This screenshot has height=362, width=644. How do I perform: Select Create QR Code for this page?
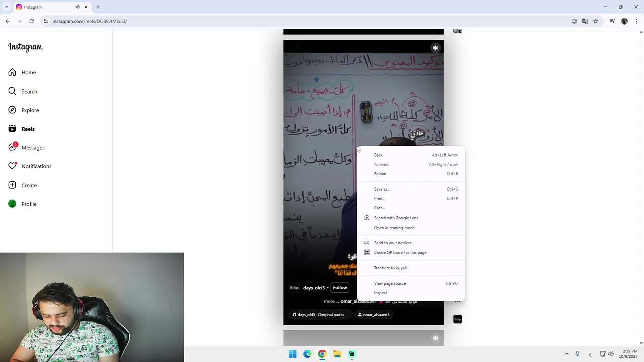(x=411, y=253)
